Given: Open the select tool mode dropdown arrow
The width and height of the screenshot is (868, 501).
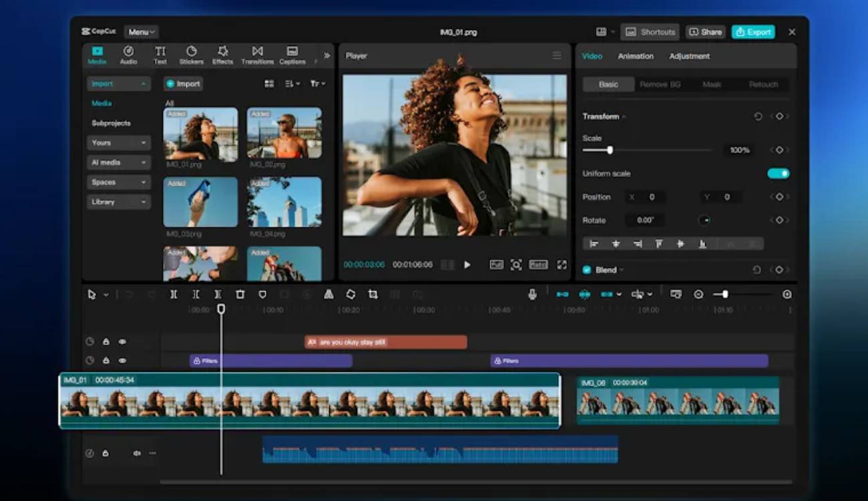Looking at the screenshot, I should point(105,295).
